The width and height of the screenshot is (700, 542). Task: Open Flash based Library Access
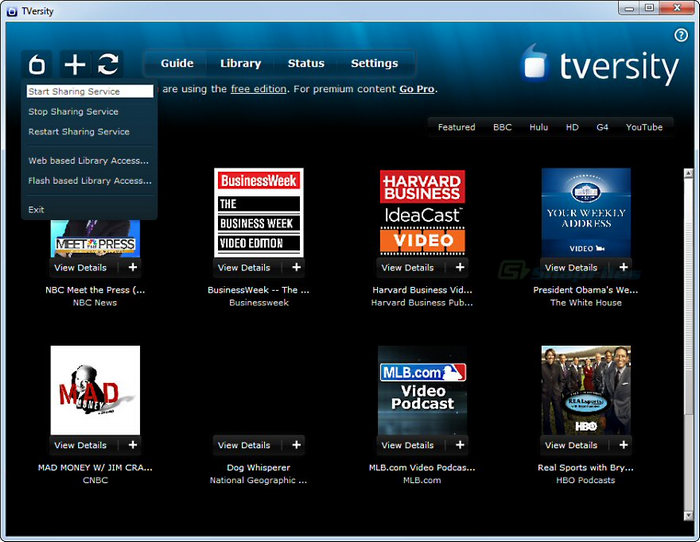(90, 181)
